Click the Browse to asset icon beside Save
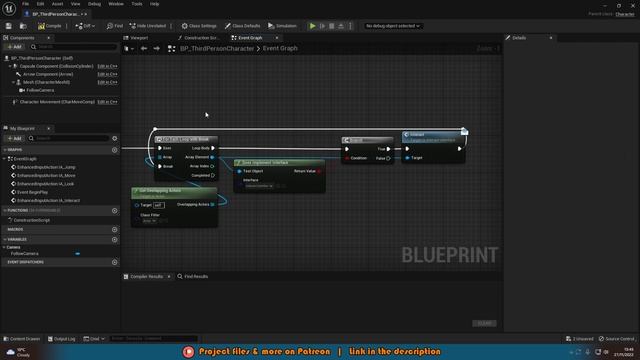Image resolution: width=640 pixels, height=360 pixels. pos(23,26)
